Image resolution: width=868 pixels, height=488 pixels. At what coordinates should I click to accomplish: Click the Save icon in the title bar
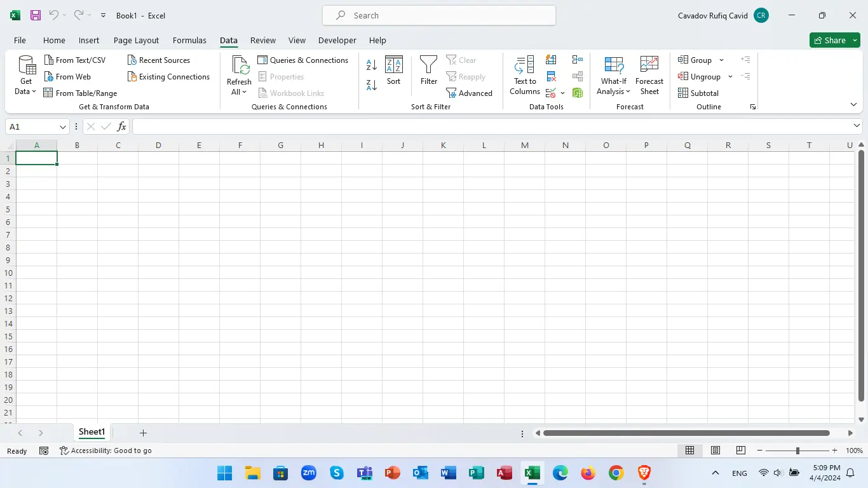coord(36,15)
